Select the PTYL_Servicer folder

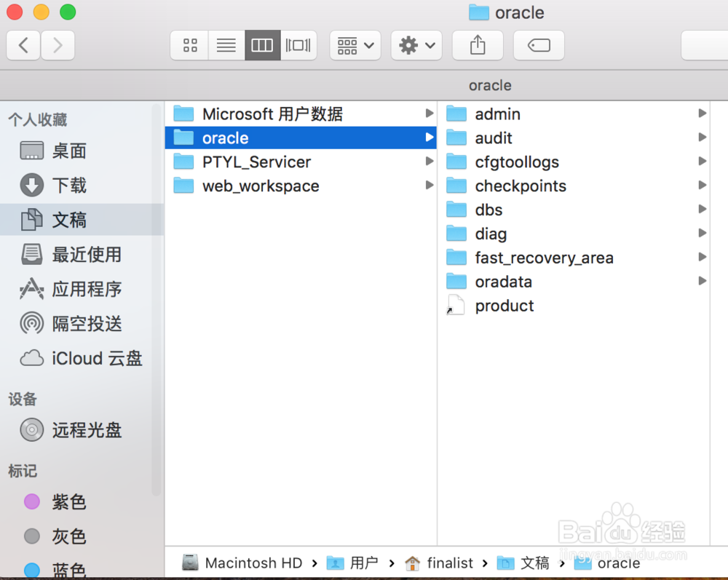[301, 162]
